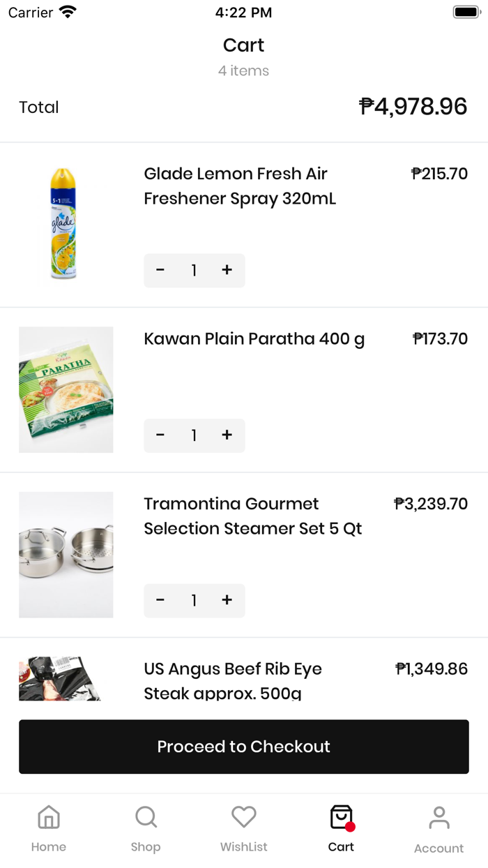The image size is (488, 868).
Task: Decrease Glade Air Freshener quantity
Action: pos(160,270)
